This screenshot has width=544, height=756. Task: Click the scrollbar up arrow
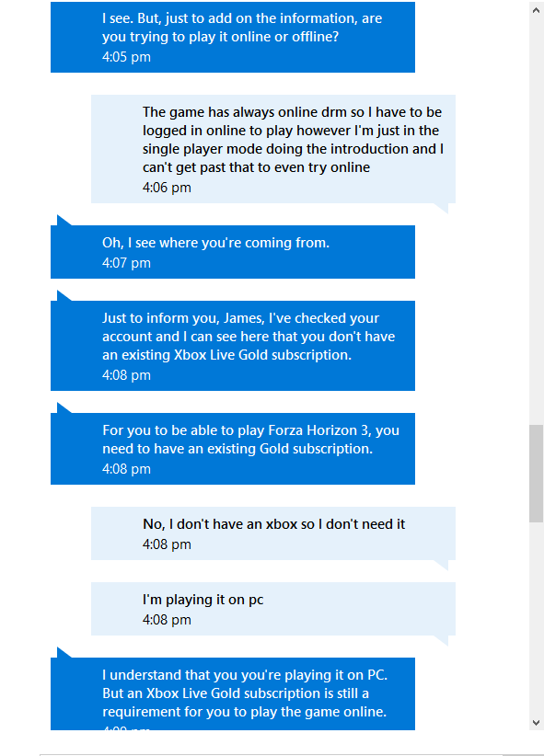(x=536, y=9)
